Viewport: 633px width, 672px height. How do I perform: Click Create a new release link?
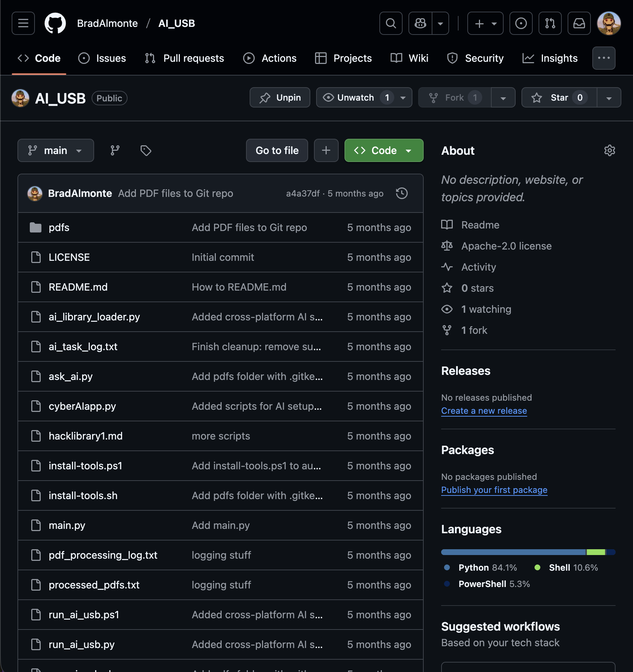484,411
